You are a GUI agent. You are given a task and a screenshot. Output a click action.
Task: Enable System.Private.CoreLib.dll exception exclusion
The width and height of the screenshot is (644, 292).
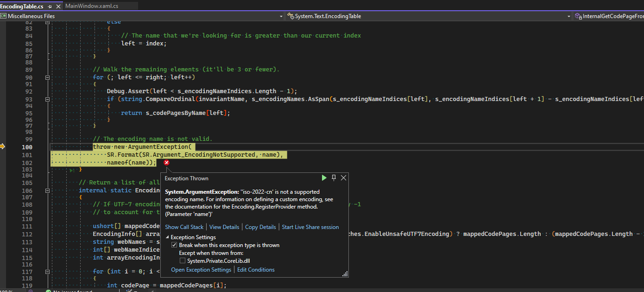pyautogui.click(x=183, y=261)
